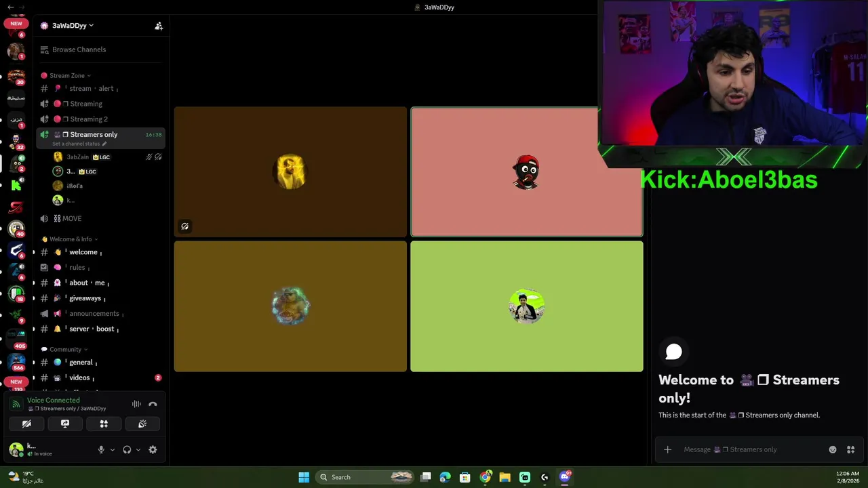Open noise suppression waveform icon
The image size is (868, 488).
tap(136, 404)
